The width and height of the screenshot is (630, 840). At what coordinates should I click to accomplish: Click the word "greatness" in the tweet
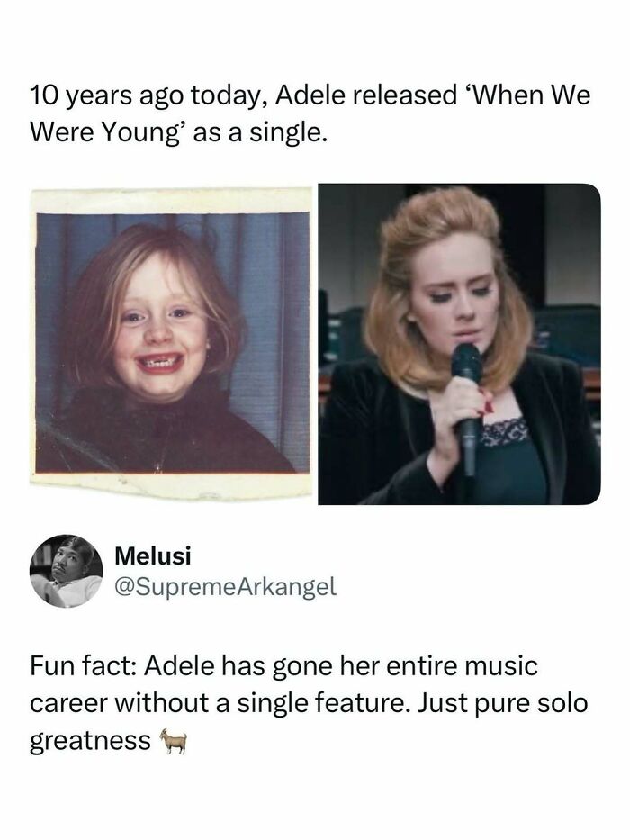coord(90,741)
